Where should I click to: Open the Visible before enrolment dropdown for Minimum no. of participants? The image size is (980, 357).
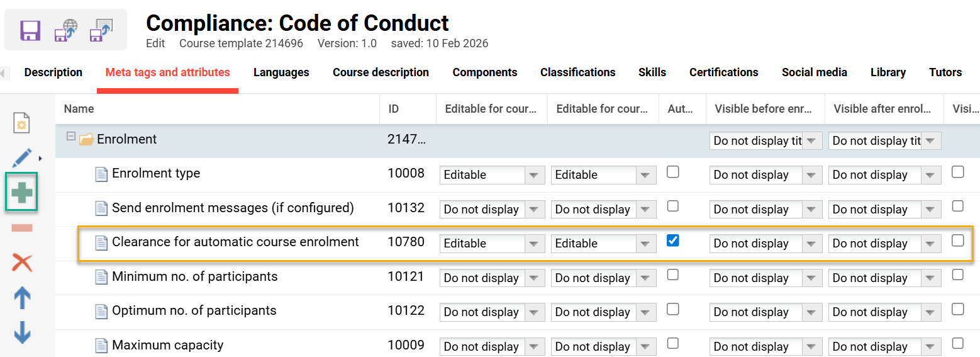click(x=766, y=278)
